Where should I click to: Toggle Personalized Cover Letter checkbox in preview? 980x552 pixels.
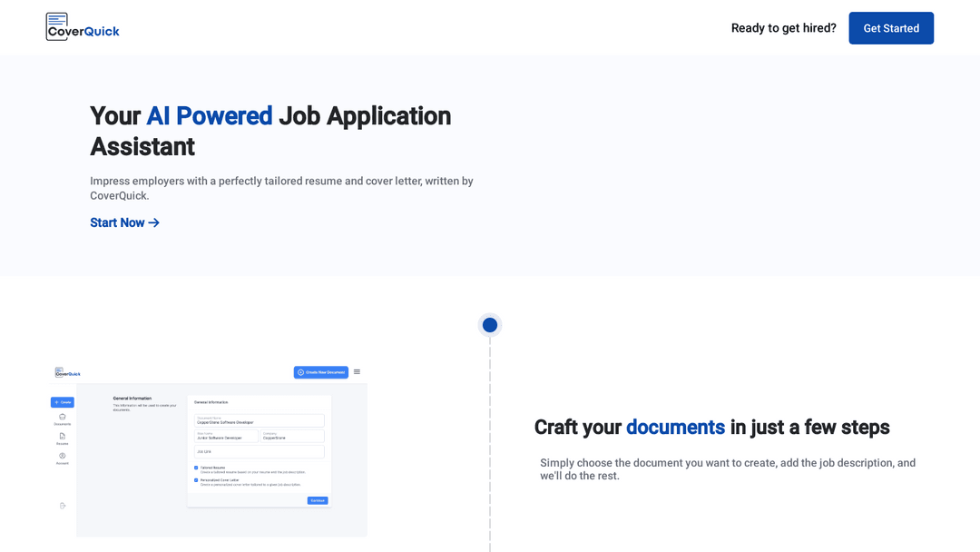196,480
